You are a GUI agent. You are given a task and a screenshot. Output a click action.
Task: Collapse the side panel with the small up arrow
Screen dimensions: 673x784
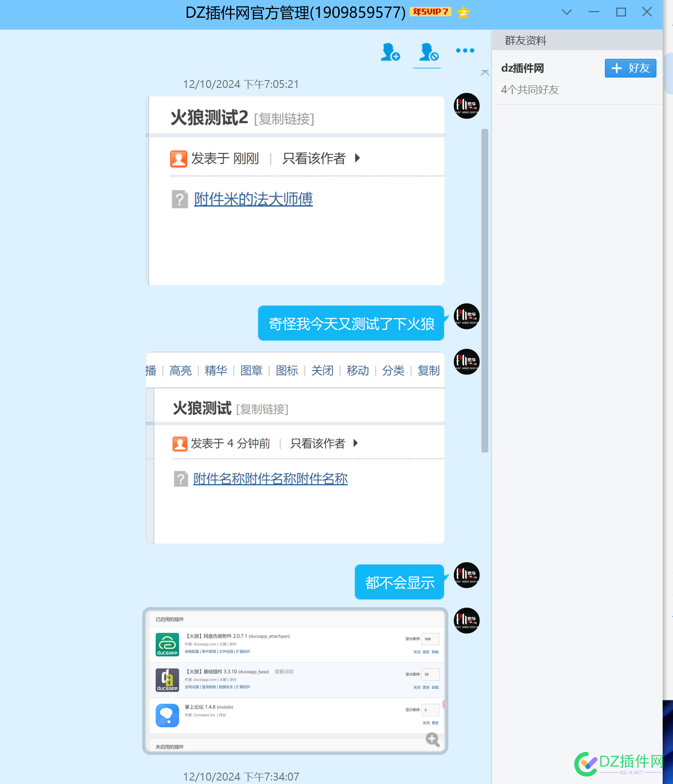[485, 73]
